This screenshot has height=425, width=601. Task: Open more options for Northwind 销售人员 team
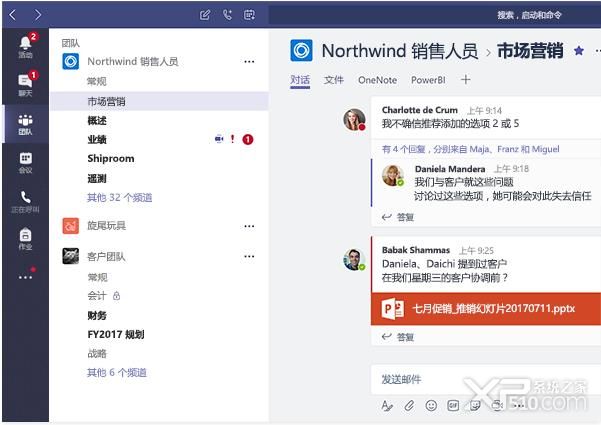(249, 62)
